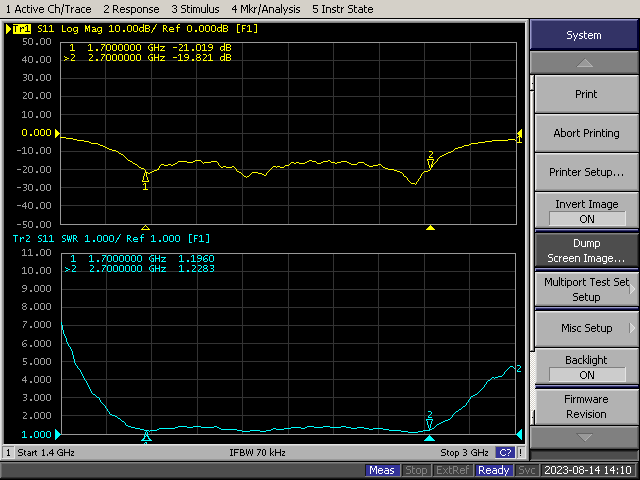Viewport: 640px width, 480px height.
Task: Click Abort Printing softkey
Action: [x=586, y=133]
